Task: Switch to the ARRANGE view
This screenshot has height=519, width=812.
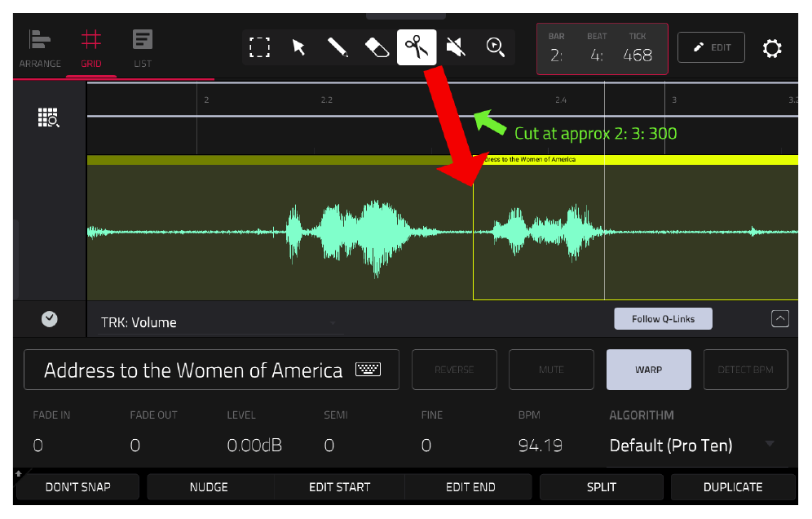Action: (40, 49)
